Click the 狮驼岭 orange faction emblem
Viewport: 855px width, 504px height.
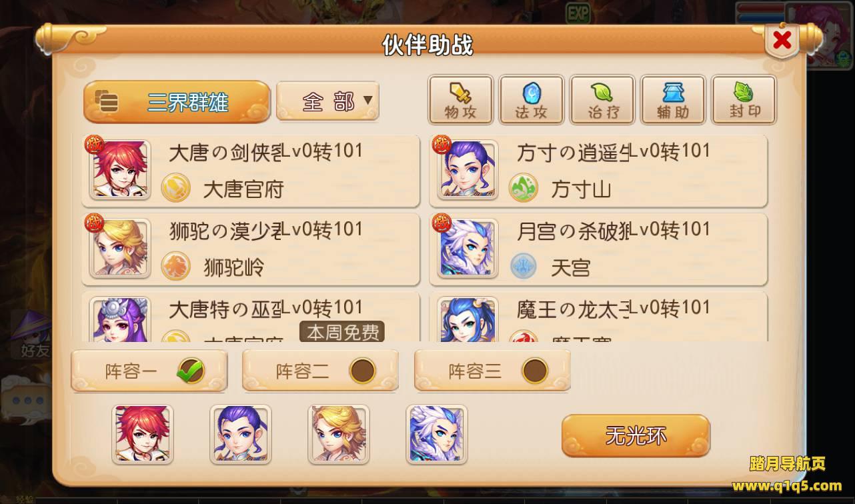[x=176, y=267]
